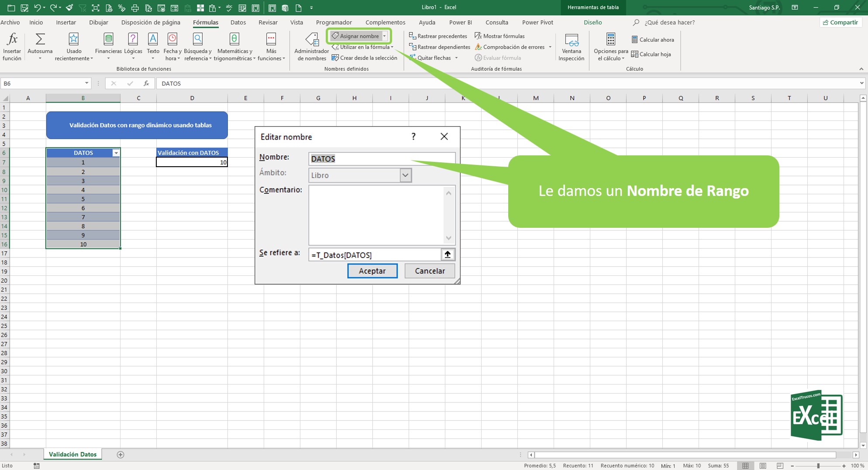Select the Insertar función (fx) icon

tap(11, 45)
